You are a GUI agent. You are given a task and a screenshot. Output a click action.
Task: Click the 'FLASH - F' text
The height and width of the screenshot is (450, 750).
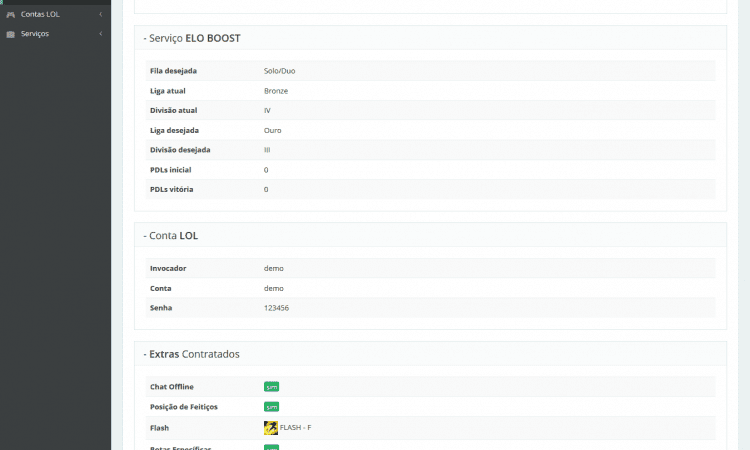pos(295,428)
